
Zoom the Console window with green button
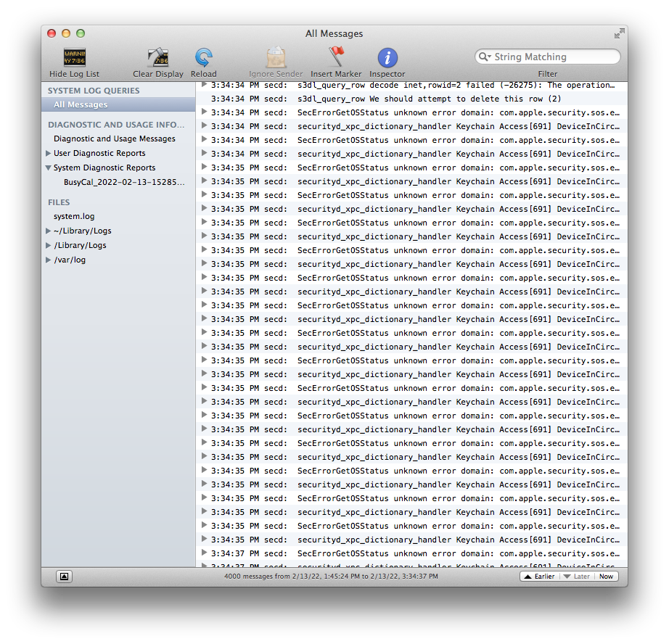coord(81,33)
